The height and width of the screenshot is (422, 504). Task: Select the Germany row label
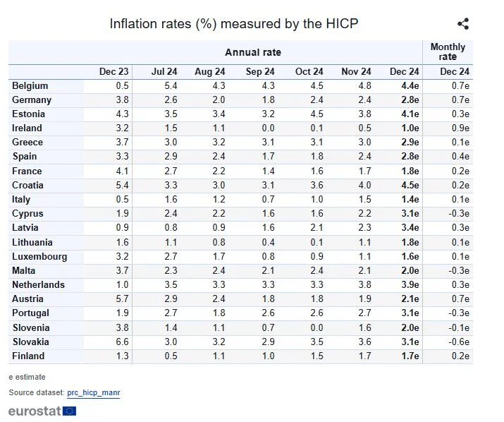pyautogui.click(x=32, y=100)
